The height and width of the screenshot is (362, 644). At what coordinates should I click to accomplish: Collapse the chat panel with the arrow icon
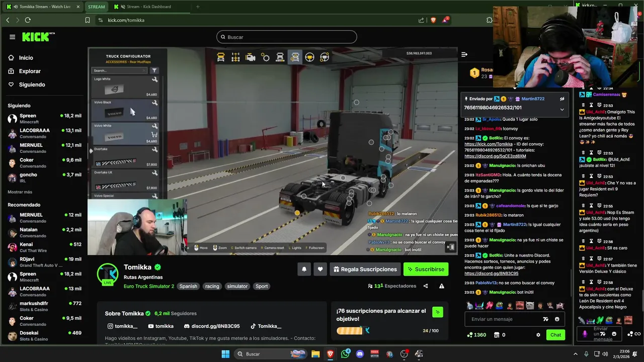[x=464, y=54]
